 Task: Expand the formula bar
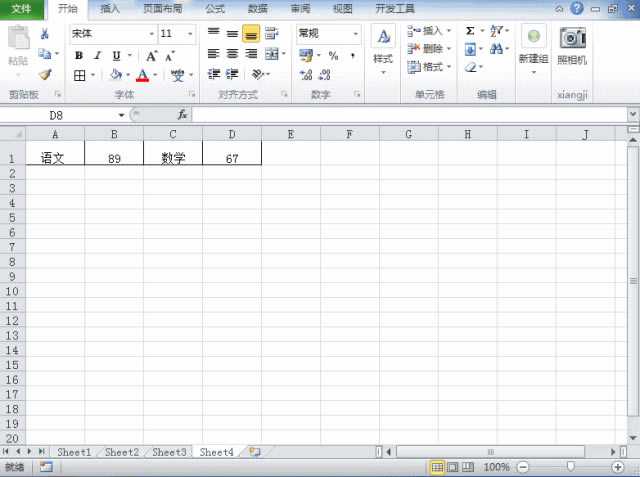tap(633, 115)
